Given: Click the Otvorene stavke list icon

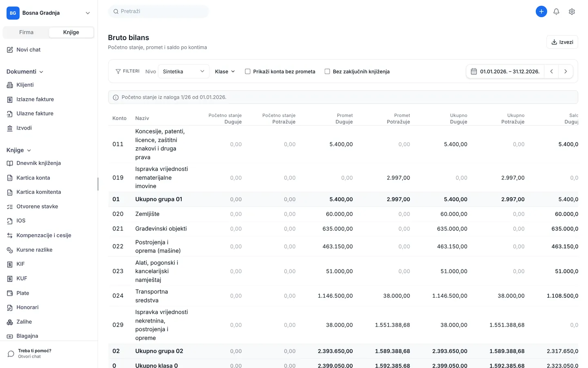Looking at the screenshot, I should [x=10, y=206].
